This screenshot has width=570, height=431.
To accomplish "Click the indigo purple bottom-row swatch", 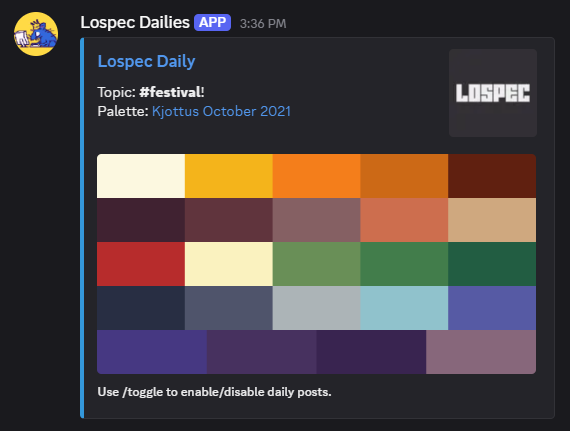I will click(152, 352).
